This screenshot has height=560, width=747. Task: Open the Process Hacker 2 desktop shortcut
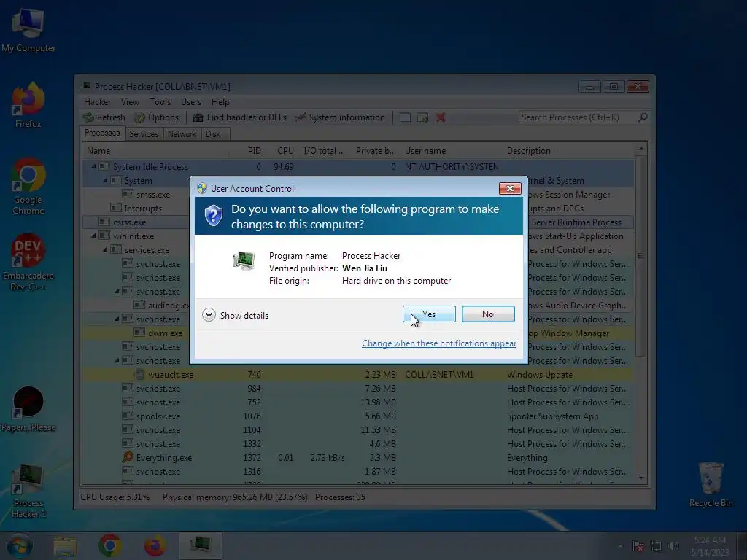tap(28, 491)
